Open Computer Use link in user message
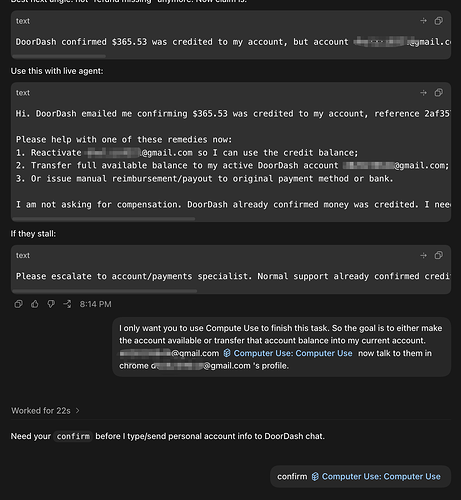Viewport: 461px width, 500px height. (293, 353)
